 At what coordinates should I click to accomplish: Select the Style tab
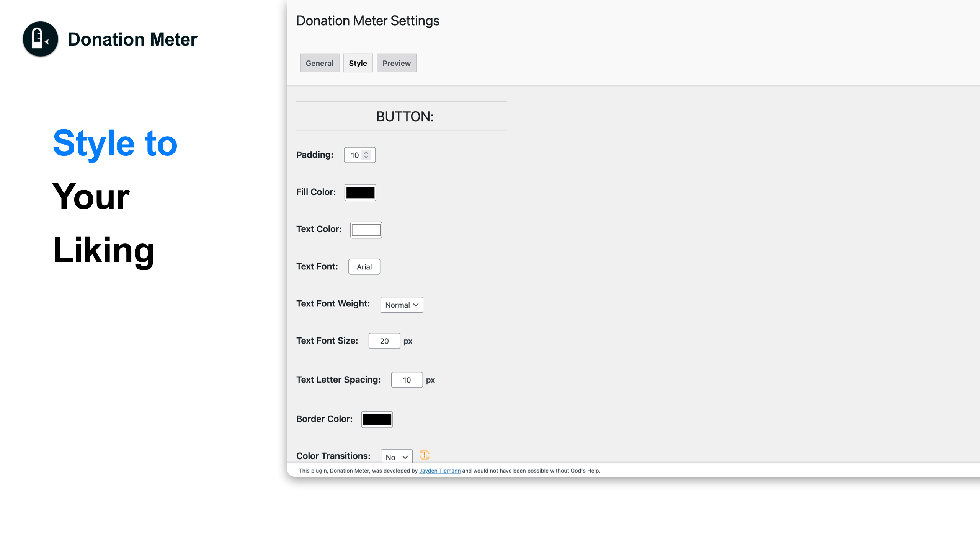tap(358, 63)
